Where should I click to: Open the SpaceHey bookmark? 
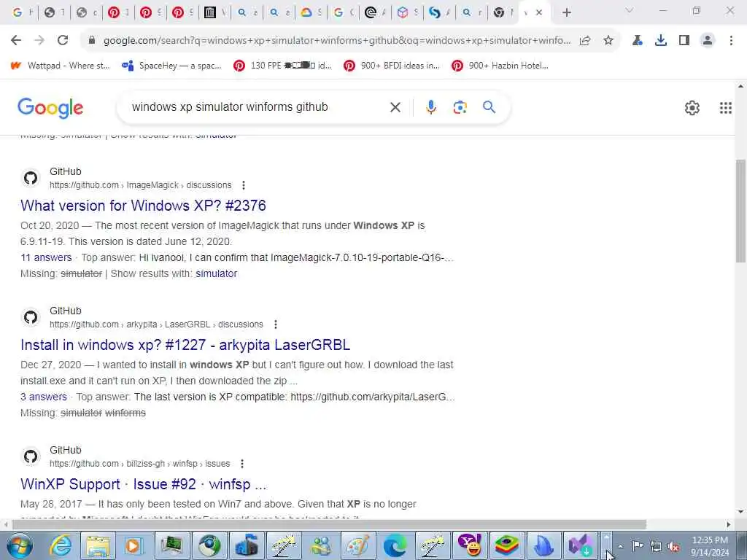tap(171, 66)
